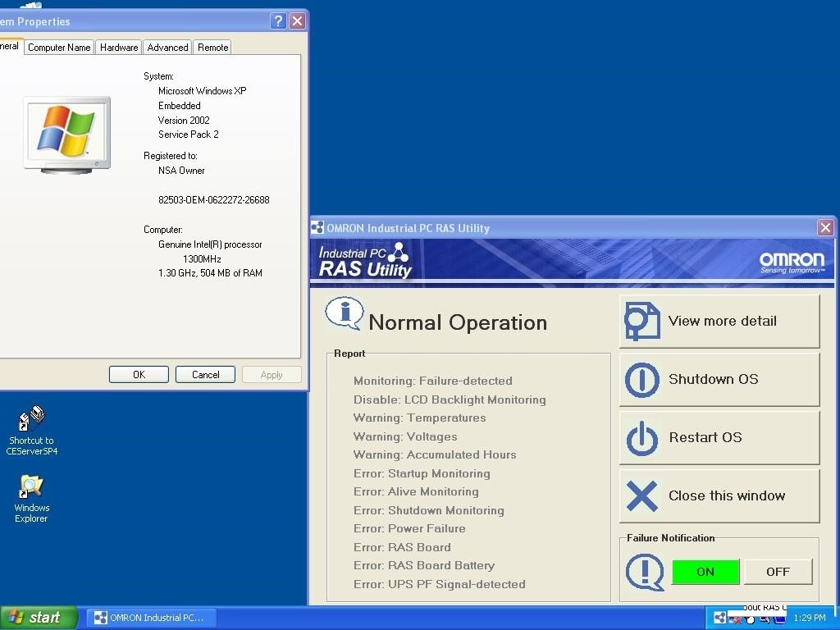Click the OMRON logo in the banner

click(792, 262)
